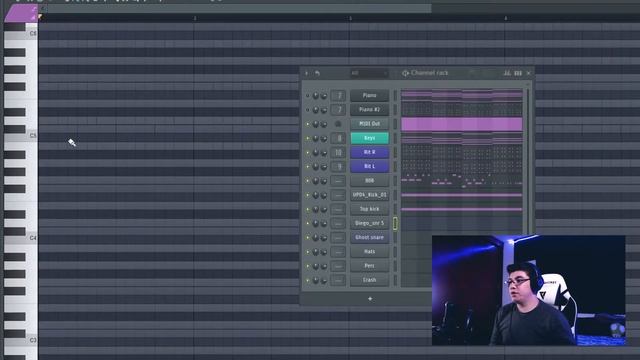This screenshot has height=360, width=640.
Task: Click the orange playhead marker on timeline
Action: coord(40,17)
